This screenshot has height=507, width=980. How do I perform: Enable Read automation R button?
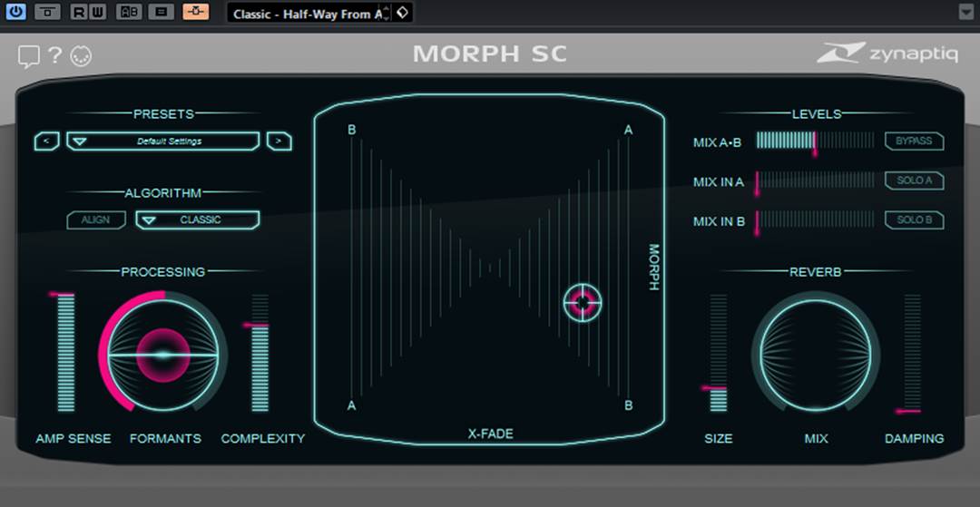point(79,12)
